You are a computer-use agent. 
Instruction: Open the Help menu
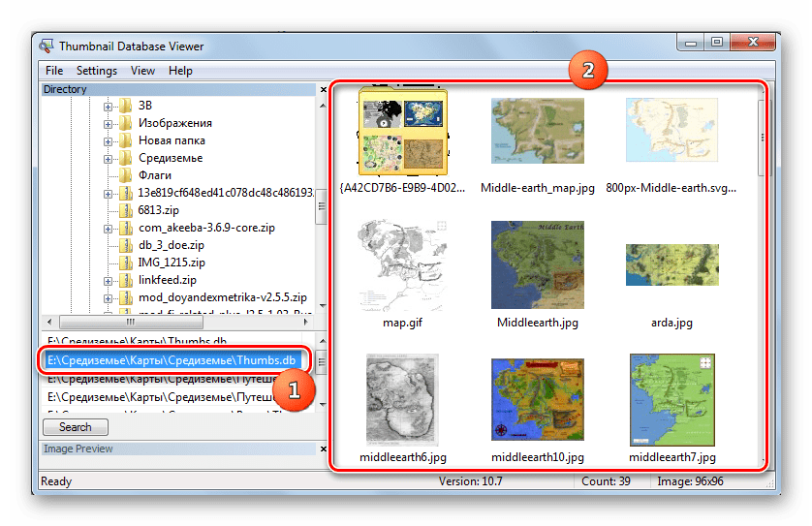pyautogui.click(x=180, y=71)
